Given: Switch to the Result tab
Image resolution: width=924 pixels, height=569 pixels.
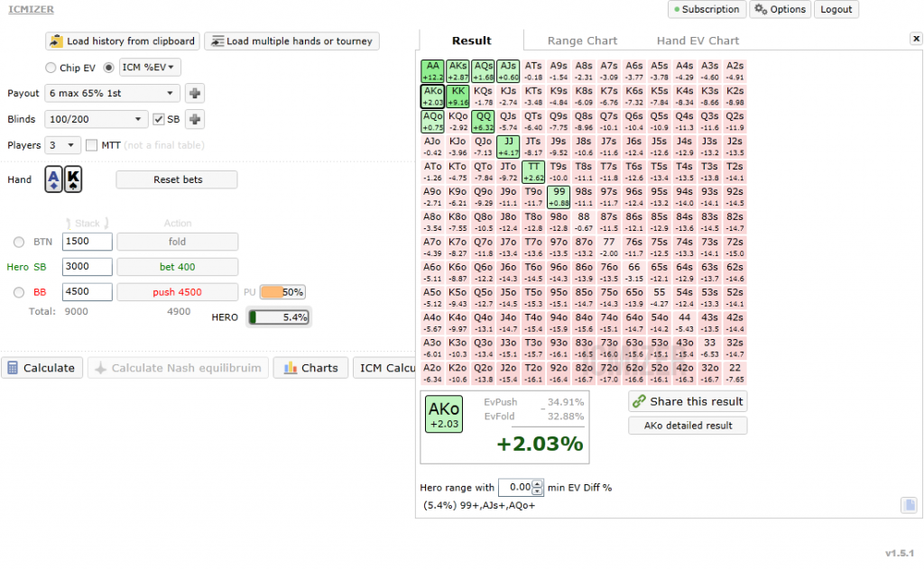Looking at the screenshot, I should [471, 41].
